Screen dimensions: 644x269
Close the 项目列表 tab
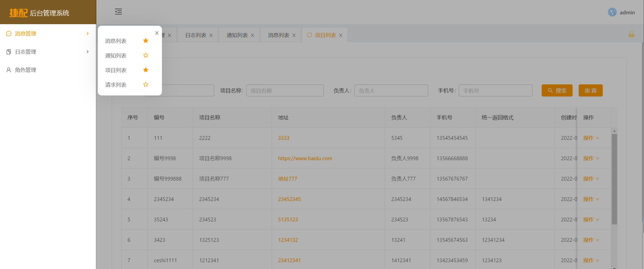pos(341,35)
